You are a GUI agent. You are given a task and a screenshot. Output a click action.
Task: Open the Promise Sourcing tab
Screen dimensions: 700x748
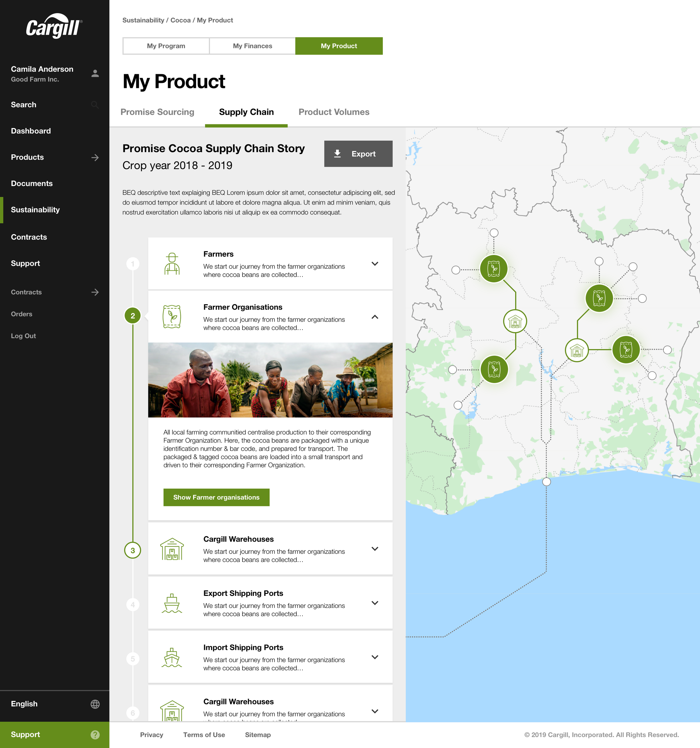pos(157,112)
